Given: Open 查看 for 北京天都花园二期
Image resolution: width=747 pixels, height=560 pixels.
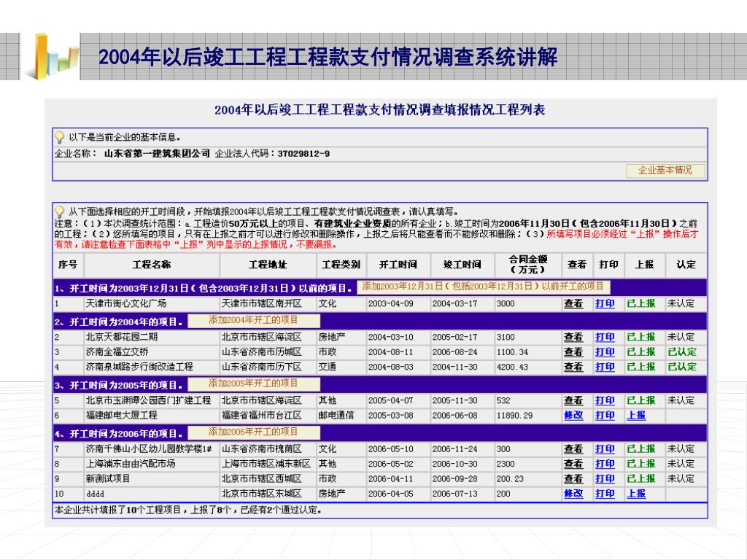Looking at the screenshot, I should pyautogui.click(x=573, y=337).
